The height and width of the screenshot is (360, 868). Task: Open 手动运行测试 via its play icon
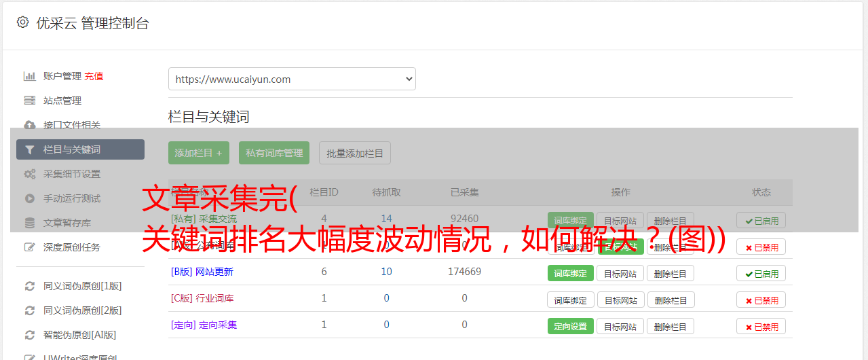pos(29,198)
